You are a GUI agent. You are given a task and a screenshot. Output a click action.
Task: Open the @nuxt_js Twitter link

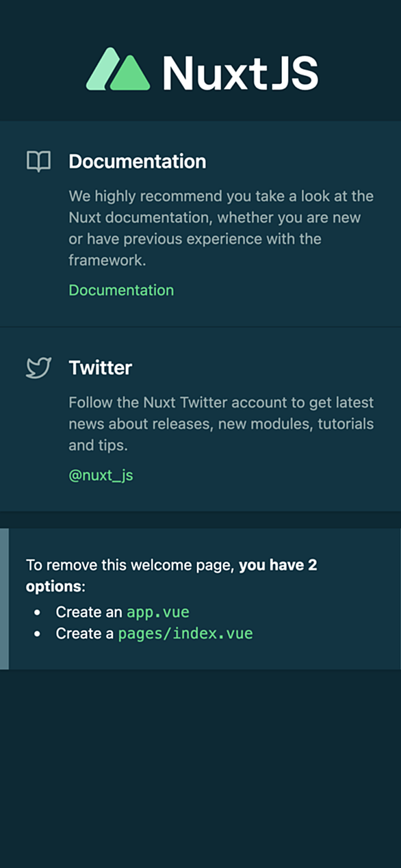pos(101,475)
